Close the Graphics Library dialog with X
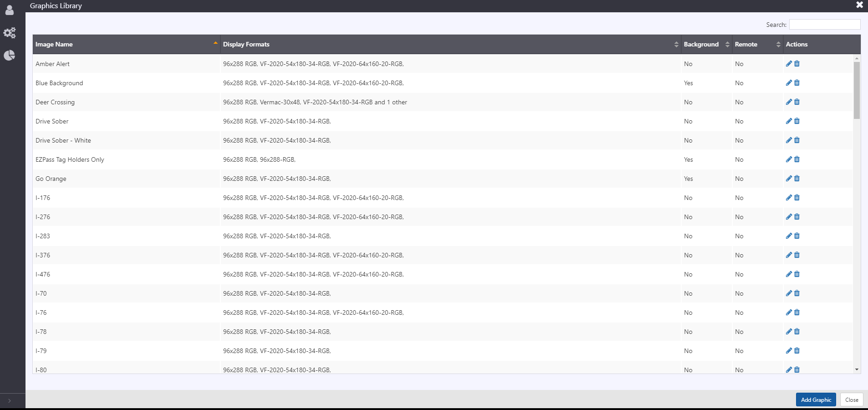This screenshot has height=410, width=868. (859, 5)
